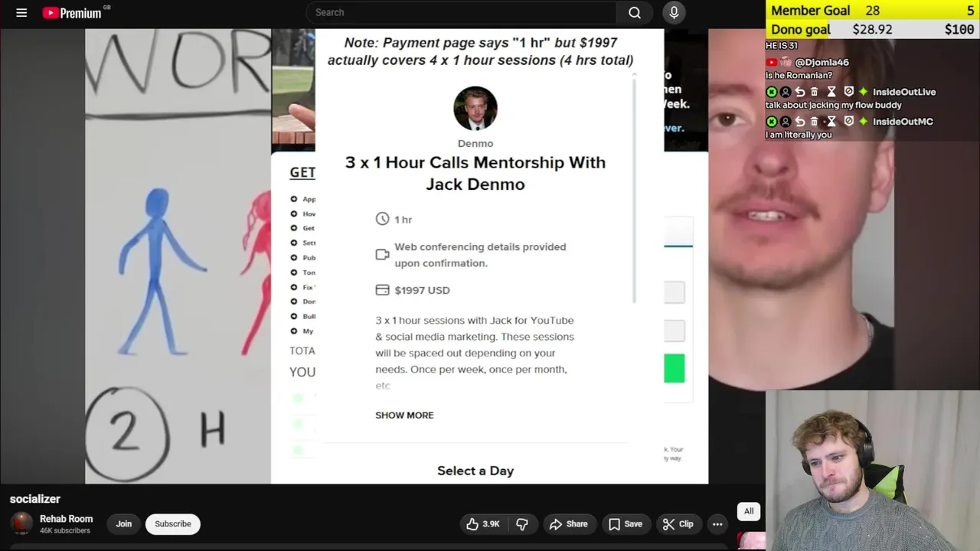
Task: Click the '3 x 1 Hour Calls Mentorship' title
Action: tap(475, 173)
